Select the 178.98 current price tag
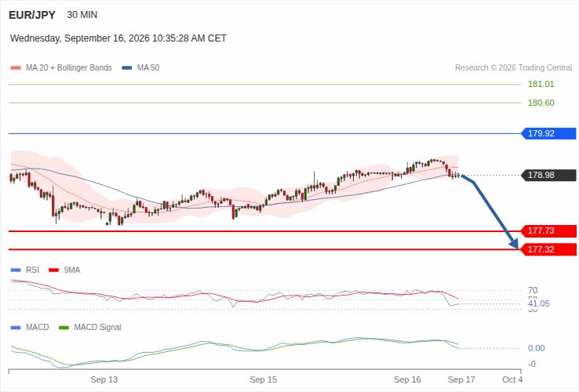This screenshot has height=392, width=579. 548,175
